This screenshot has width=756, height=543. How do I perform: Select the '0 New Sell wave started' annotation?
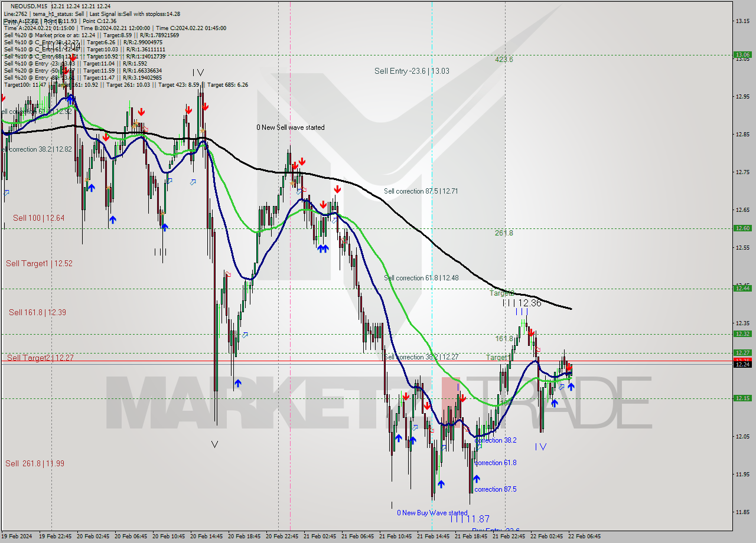(290, 127)
